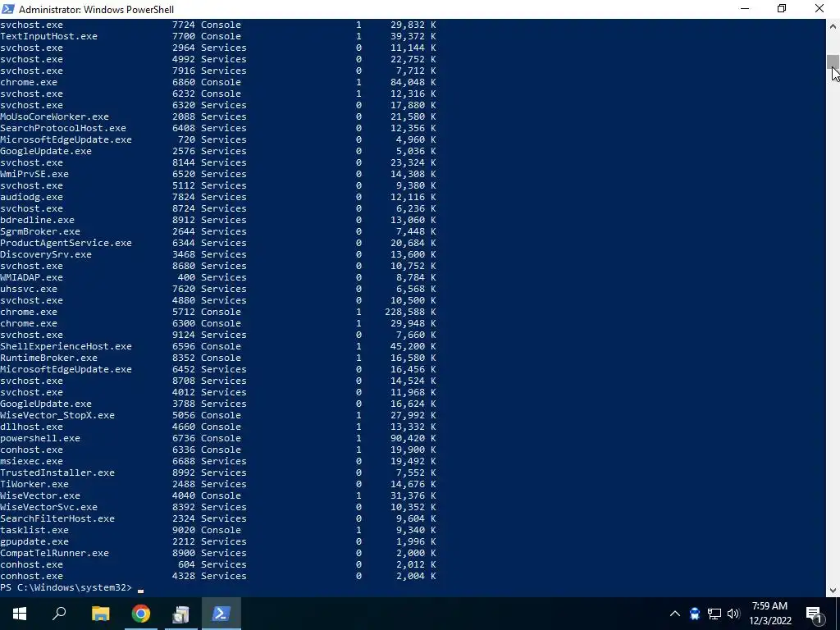Click WMIADAP.exe process name

point(32,277)
